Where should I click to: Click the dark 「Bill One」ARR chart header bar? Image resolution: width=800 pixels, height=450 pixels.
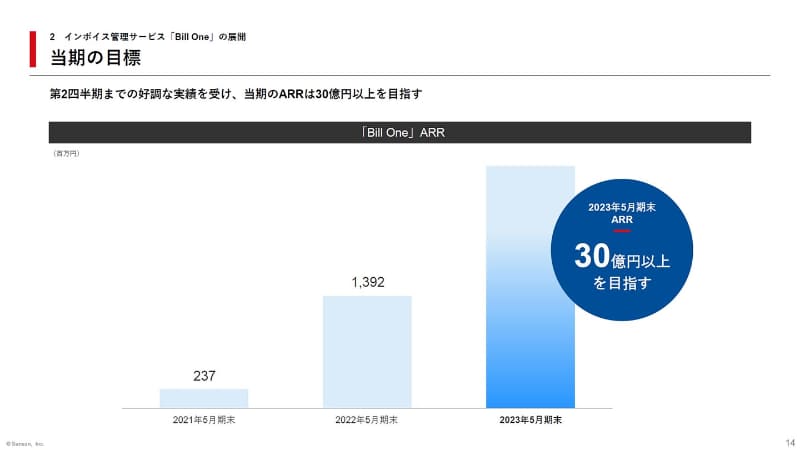(x=400, y=133)
